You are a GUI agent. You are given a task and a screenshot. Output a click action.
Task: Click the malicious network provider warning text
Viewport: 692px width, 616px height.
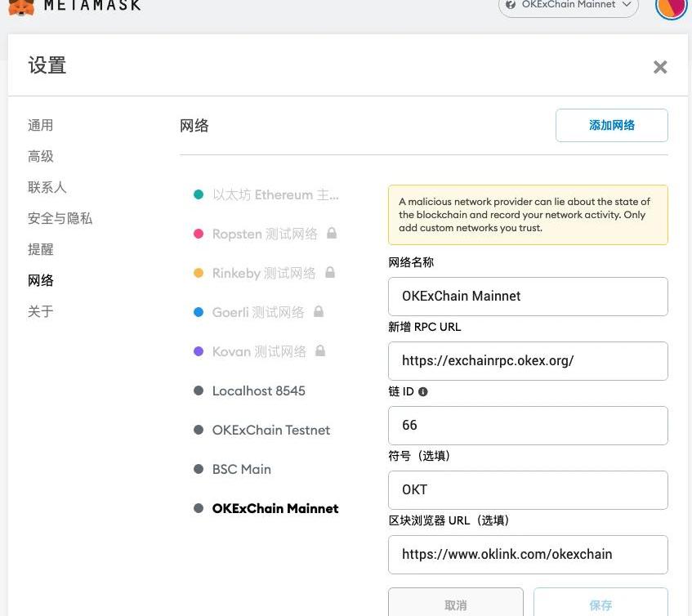(x=525, y=214)
